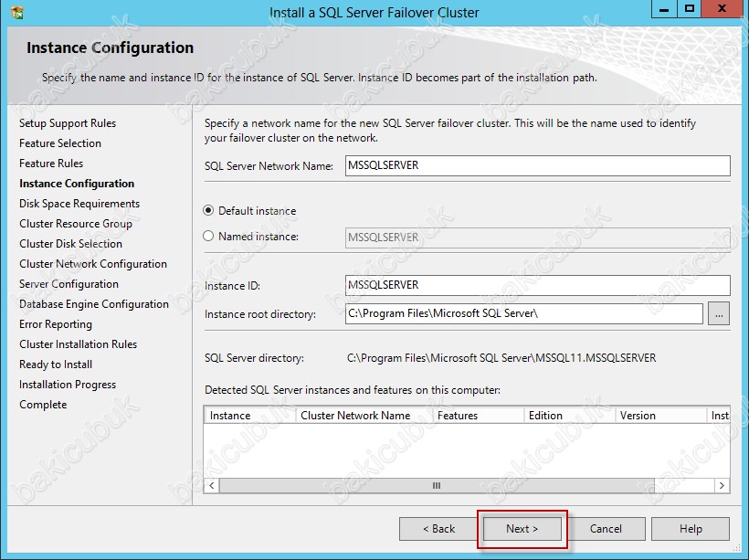Image resolution: width=749 pixels, height=560 pixels.
Task: Open the Complete step
Action: [x=43, y=404]
